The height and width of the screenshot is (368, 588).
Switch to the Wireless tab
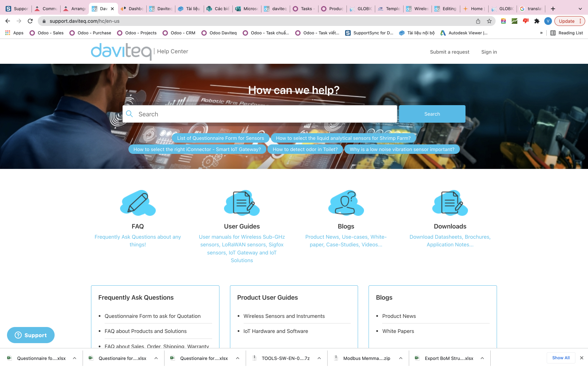(x=417, y=9)
